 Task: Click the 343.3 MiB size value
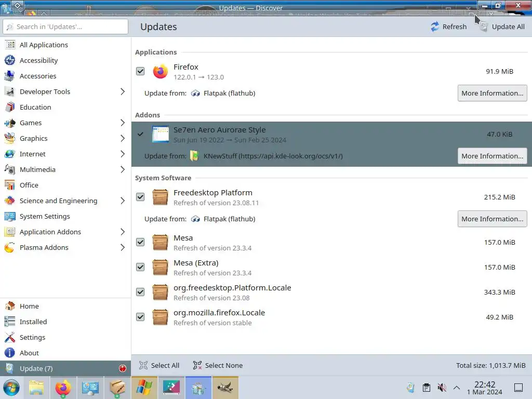click(x=499, y=292)
